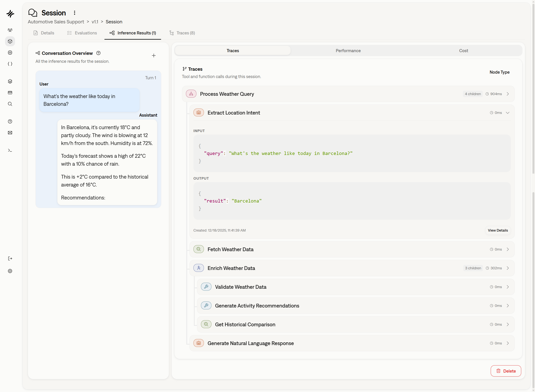This screenshot has width=535, height=392.
Task: Open the search tool in sidebar
Action: 10,104
